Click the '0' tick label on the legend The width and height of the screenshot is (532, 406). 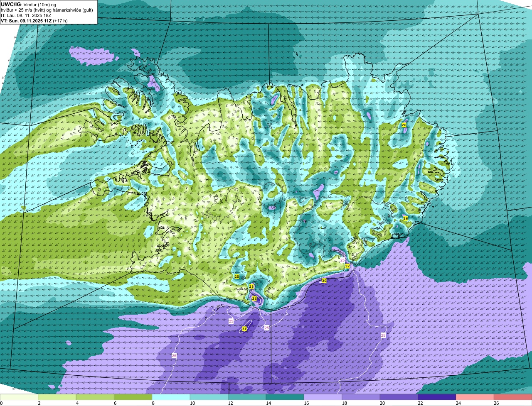[1, 403]
